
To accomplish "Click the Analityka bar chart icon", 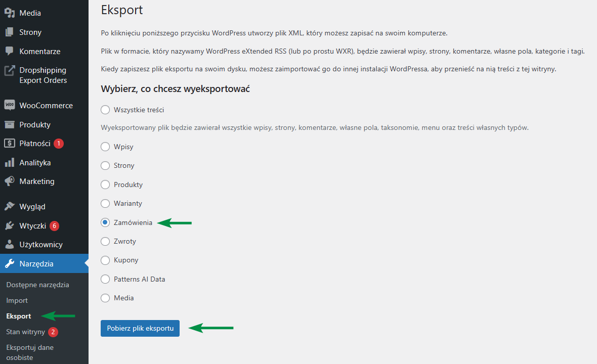I will (10, 162).
